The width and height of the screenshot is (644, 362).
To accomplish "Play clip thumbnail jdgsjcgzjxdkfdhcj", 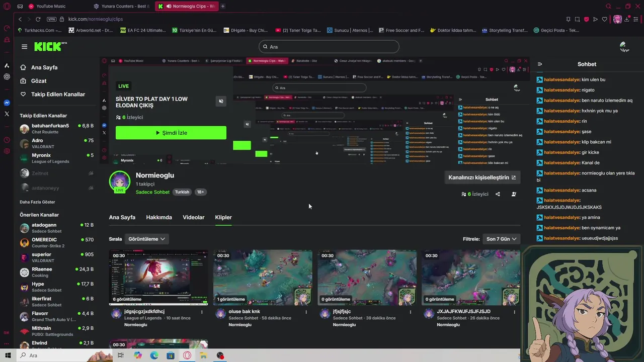I will (158, 278).
